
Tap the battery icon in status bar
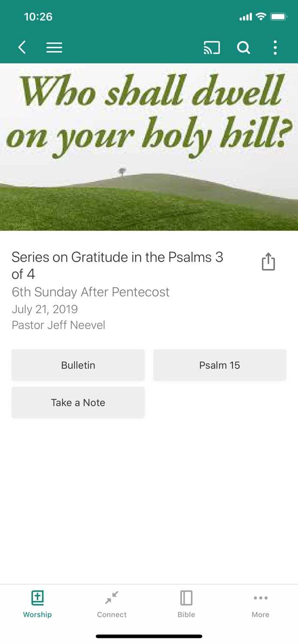[278, 17]
